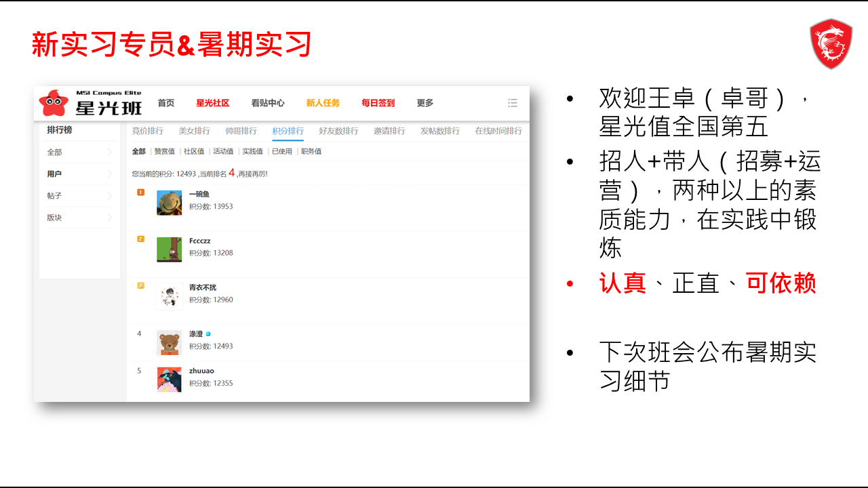Click the 积分数: 13208 text
This screenshot has width=868, height=488.
click(x=211, y=253)
